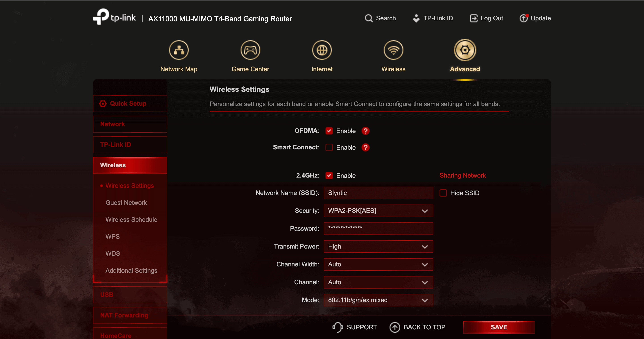Open the Channel Width dropdown
The width and height of the screenshot is (644, 339).
click(378, 264)
